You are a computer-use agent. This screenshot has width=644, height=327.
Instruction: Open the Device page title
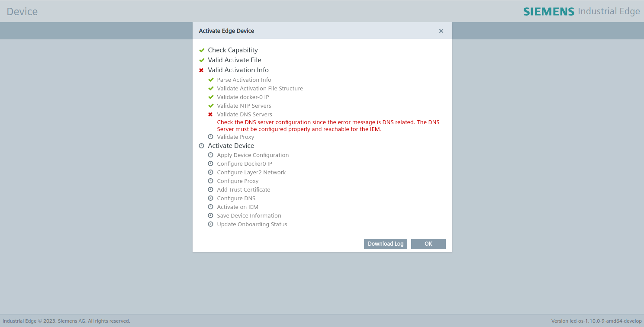click(22, 11)
